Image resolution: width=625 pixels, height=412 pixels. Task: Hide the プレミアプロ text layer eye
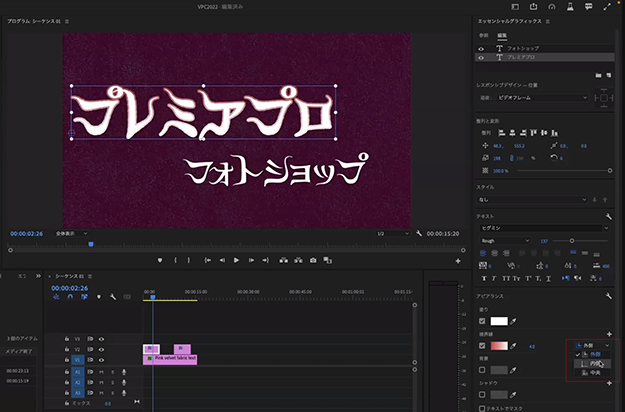482,58
